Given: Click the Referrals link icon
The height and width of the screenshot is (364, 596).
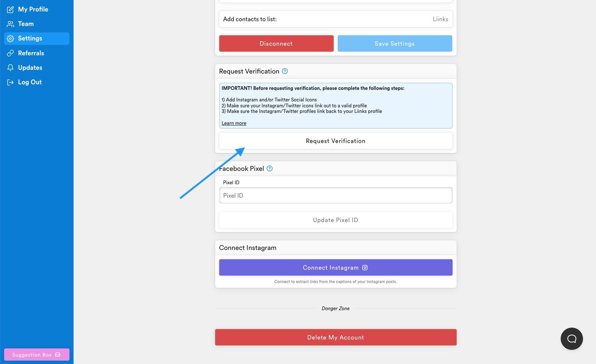Looking at the screenshot, I should [10, 53].
